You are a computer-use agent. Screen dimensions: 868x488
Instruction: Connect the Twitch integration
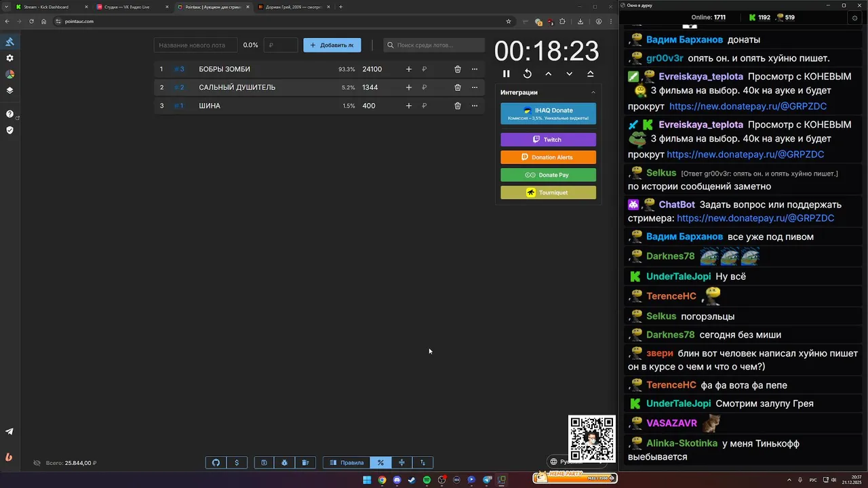tap(548, 140)
